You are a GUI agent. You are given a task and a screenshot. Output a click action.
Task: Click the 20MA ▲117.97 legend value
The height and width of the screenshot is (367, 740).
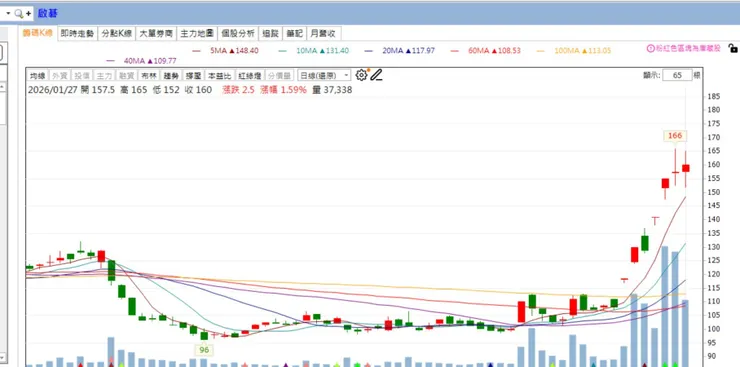click(x=408, y=50)
